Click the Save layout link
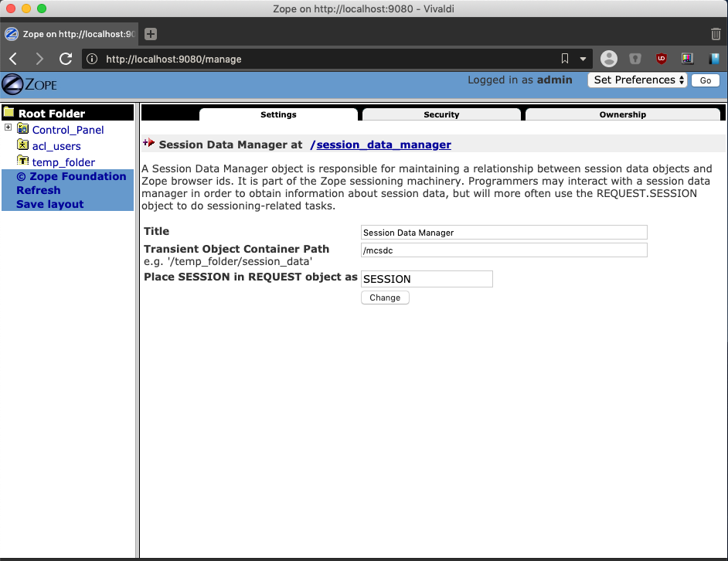 pyautogui.click(x=49, y=204)
